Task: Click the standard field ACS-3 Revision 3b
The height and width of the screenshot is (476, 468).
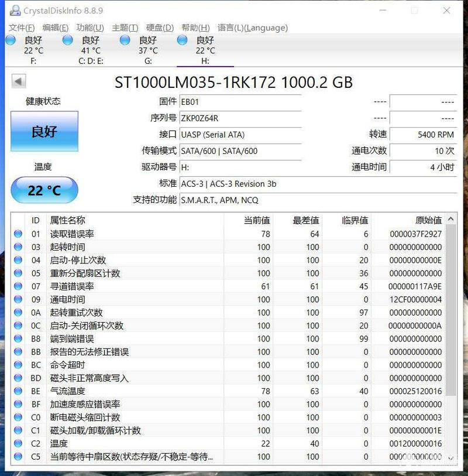Action: (x=318, y=184)
